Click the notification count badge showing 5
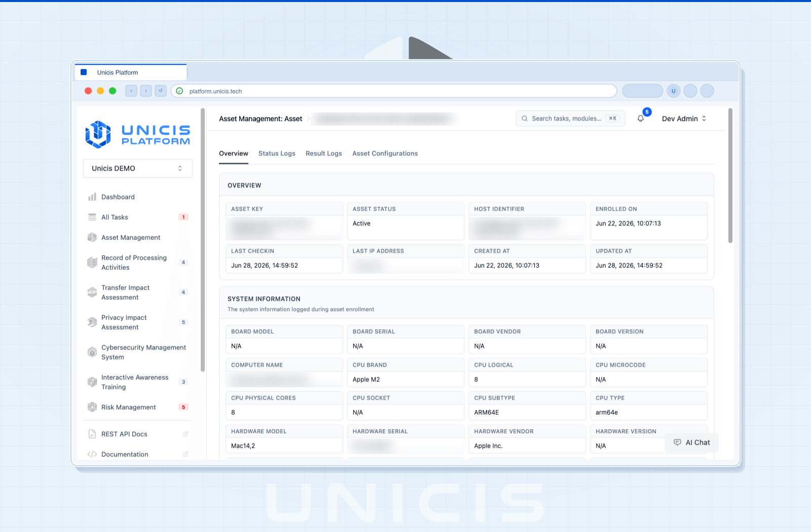811x532 pixels. 647,112
